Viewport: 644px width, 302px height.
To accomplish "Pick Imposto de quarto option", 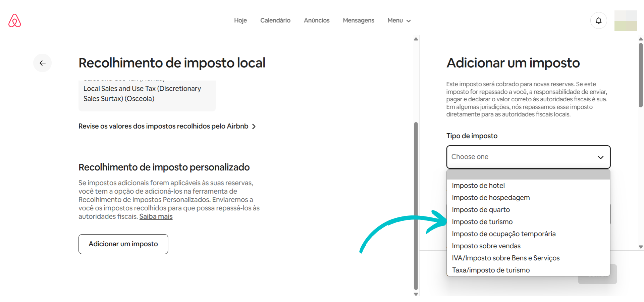I will click(x=481, y=210).
